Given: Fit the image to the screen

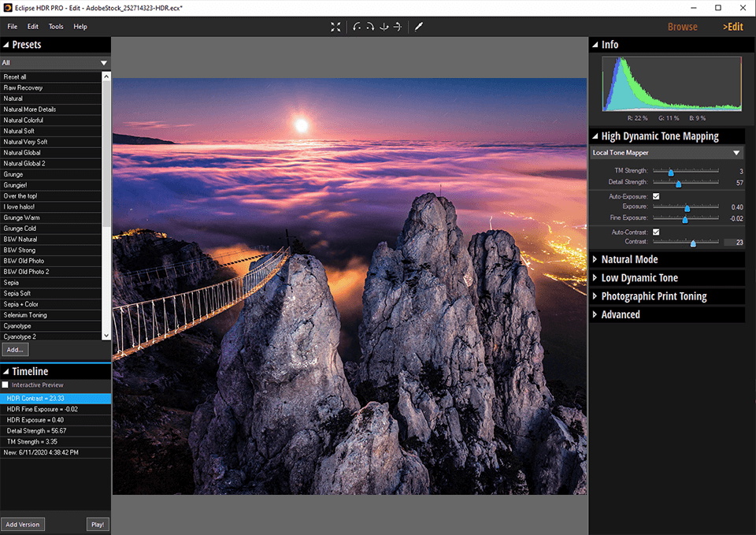Looking at the screenshot, I should tap(335, 26).
